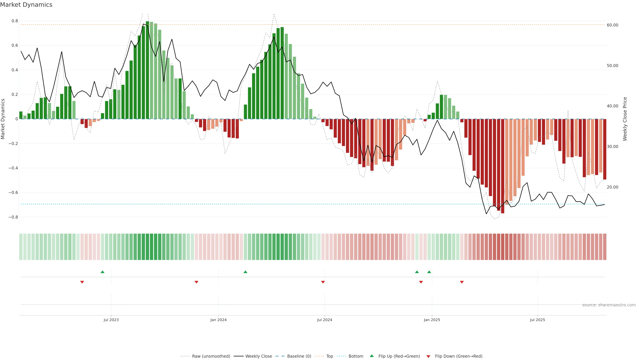Click the flip-up marker just before Jul 2023
This screenshot has height=362, width=644.
point(102,272)
